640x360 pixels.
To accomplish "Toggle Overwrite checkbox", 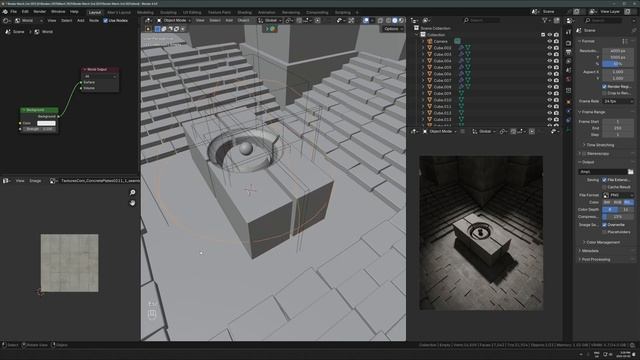I will [604, 224].
